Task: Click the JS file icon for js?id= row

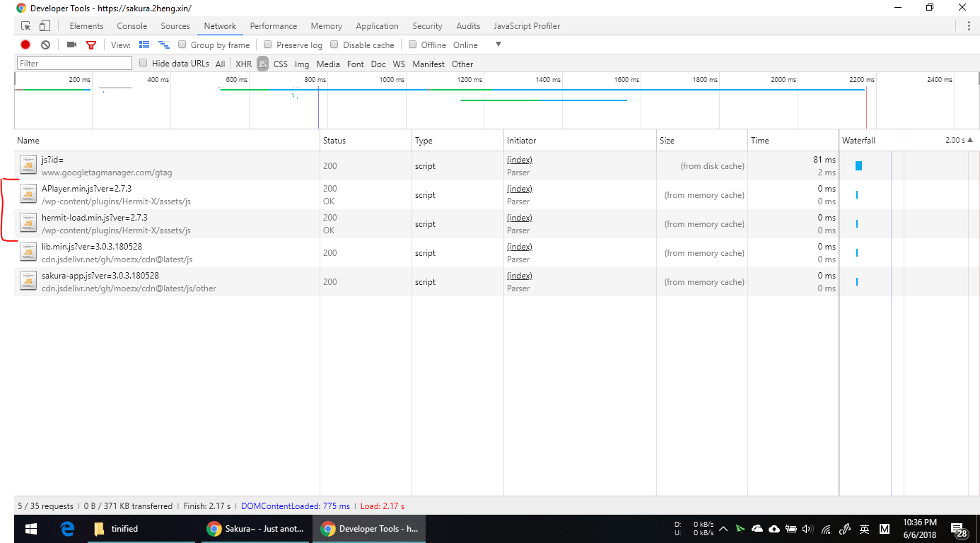Action: point(28,165)
